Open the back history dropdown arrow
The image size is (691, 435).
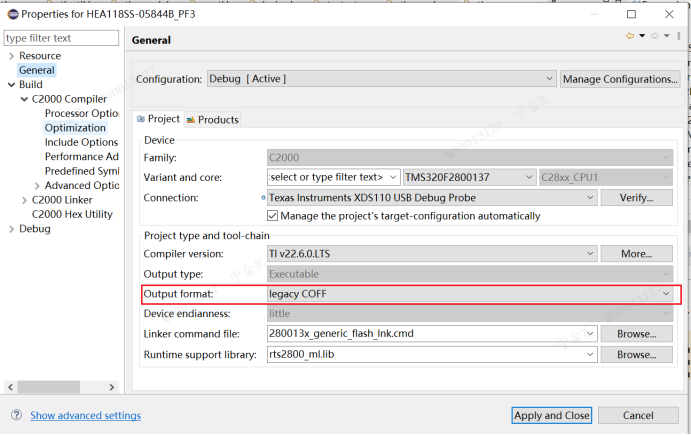[x=642, y=36]
